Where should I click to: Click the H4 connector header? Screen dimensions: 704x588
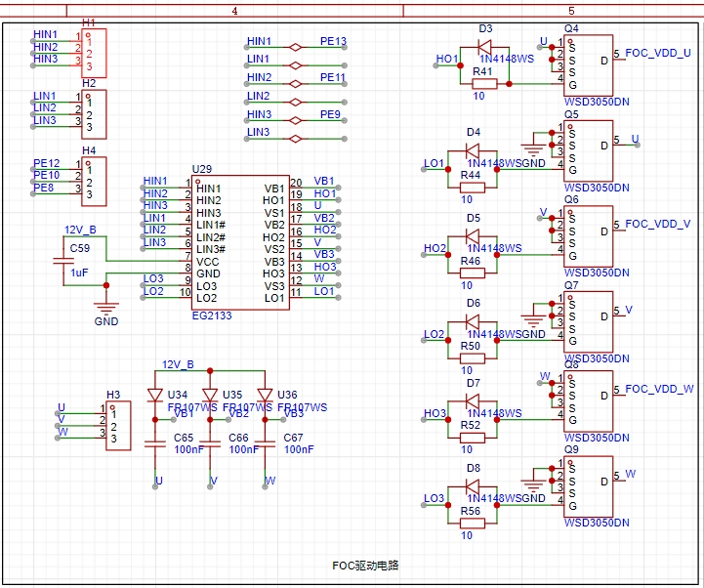tap(94, 182)
